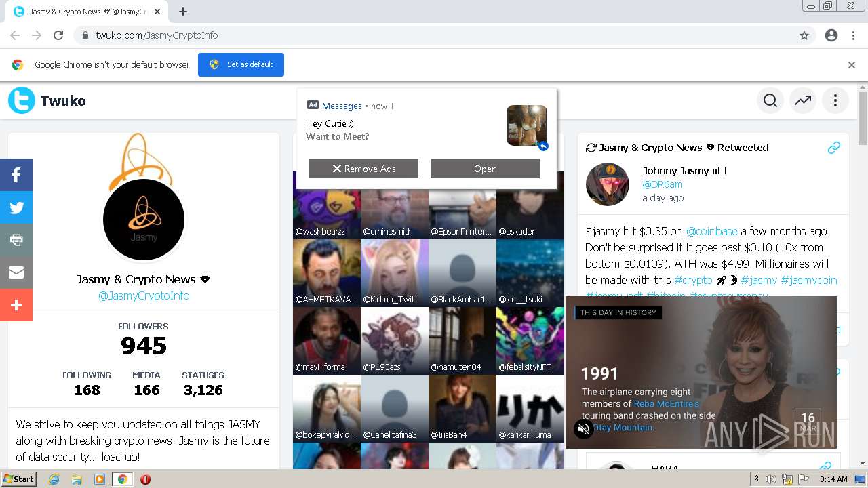Open @febslisityNFT follower tile
868x488 pixels.
click(x=530, y=341)
